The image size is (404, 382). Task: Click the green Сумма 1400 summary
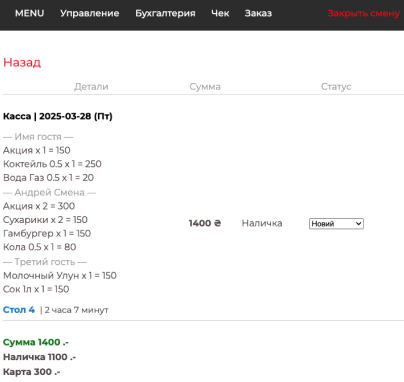(x=36, y=342)
